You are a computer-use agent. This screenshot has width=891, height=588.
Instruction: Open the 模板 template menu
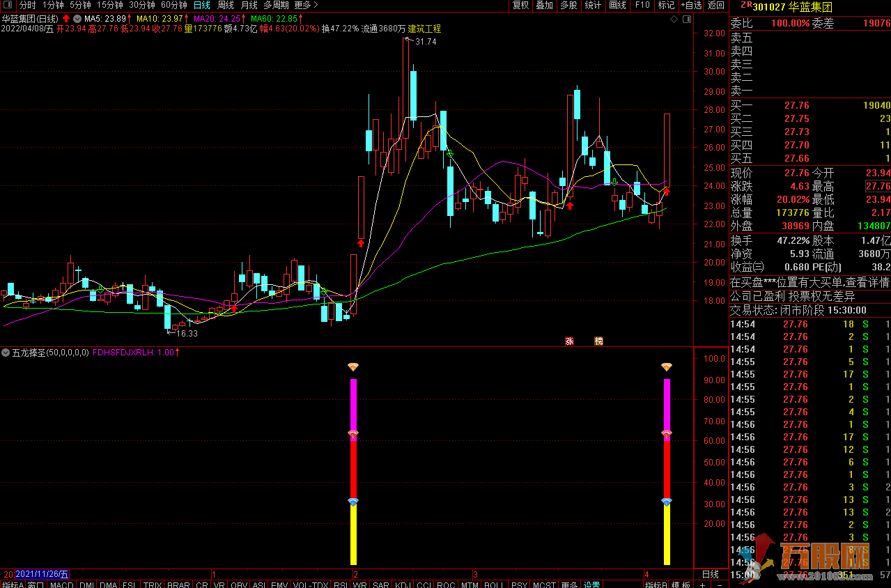coord(681,585)
